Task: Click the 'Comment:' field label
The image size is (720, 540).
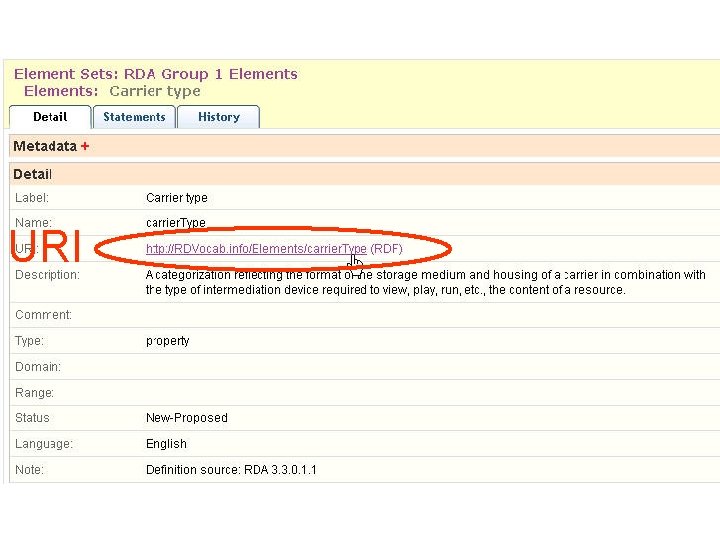Action: (x=44, y=315)
